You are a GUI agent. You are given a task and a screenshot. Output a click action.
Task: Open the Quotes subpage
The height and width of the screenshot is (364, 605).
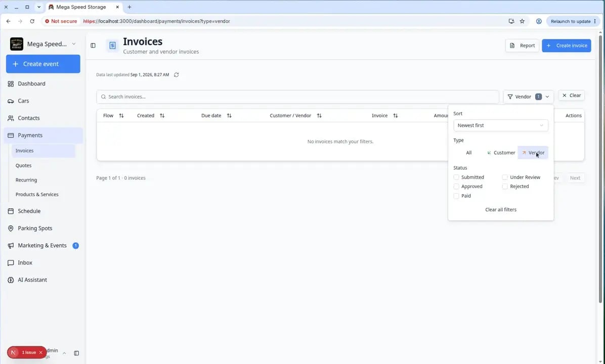(x=24, y=165)
